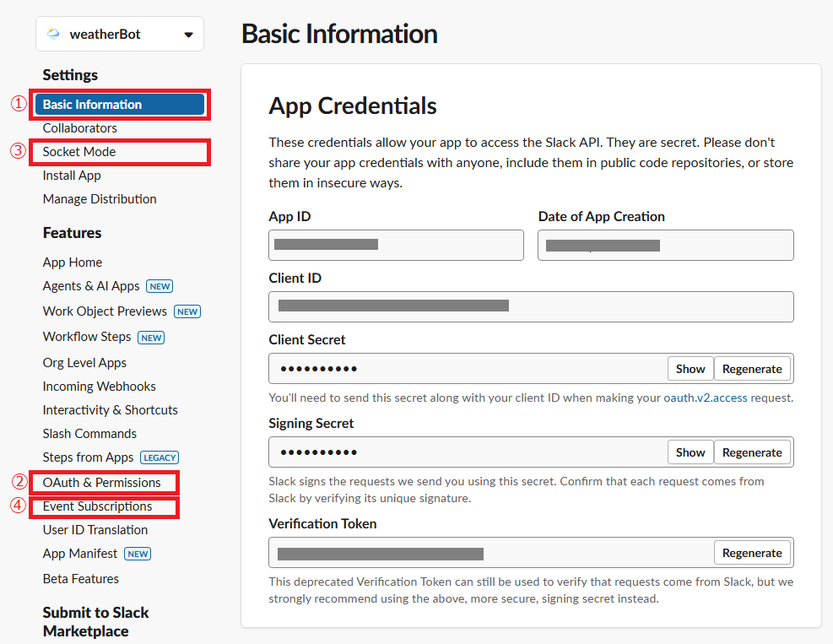This screenshot has height=644, width=833.
Task: Open User ID Translation
Action: coord(95,530)
